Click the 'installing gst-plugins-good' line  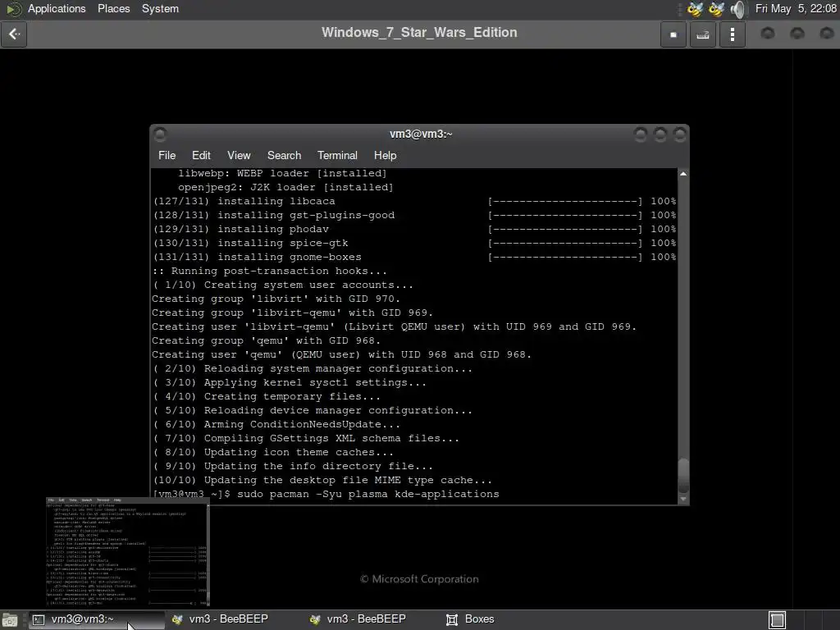click(414, 216)
